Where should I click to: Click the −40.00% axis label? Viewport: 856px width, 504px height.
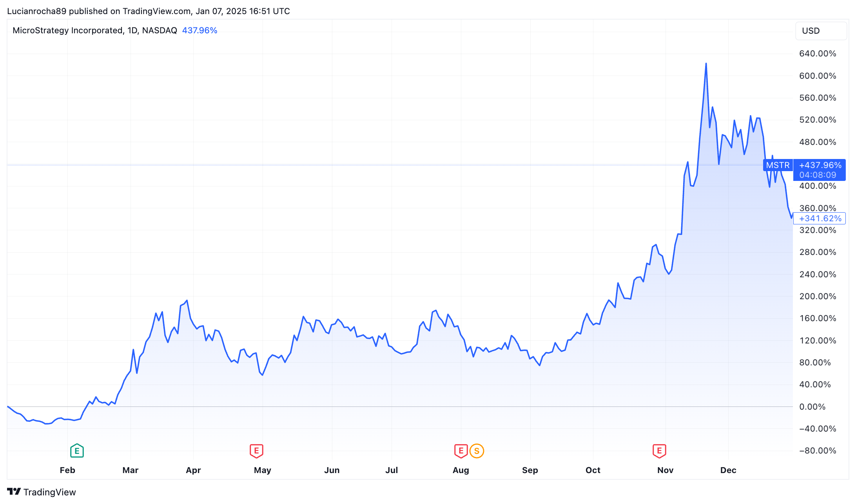818,429
